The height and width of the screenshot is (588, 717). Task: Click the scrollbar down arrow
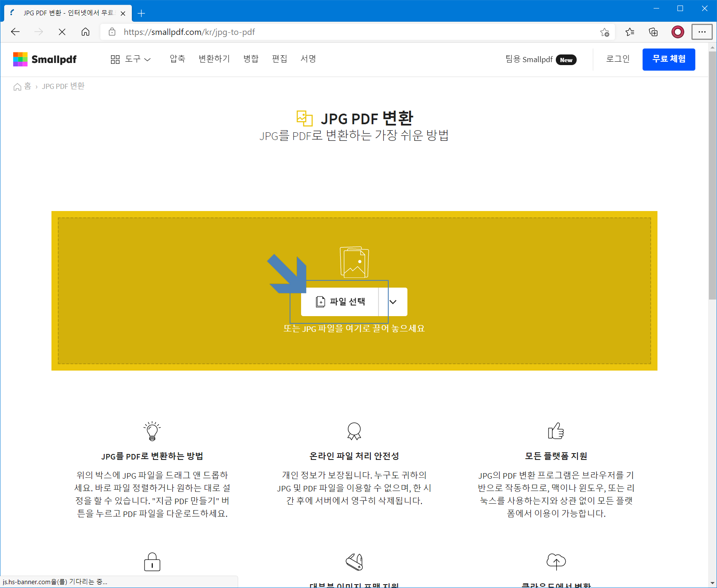712,583
